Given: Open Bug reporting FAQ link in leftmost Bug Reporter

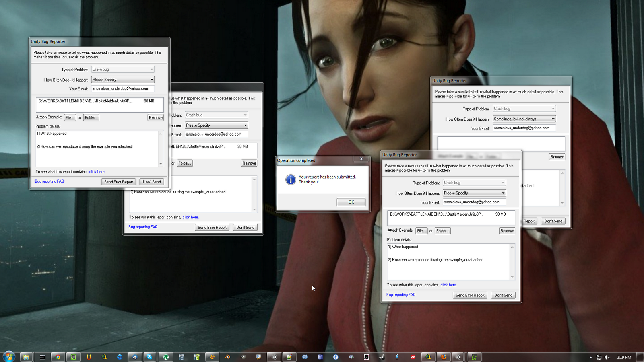Looking at the screenshot, I should pyautogui.click(x=50, y=181).
